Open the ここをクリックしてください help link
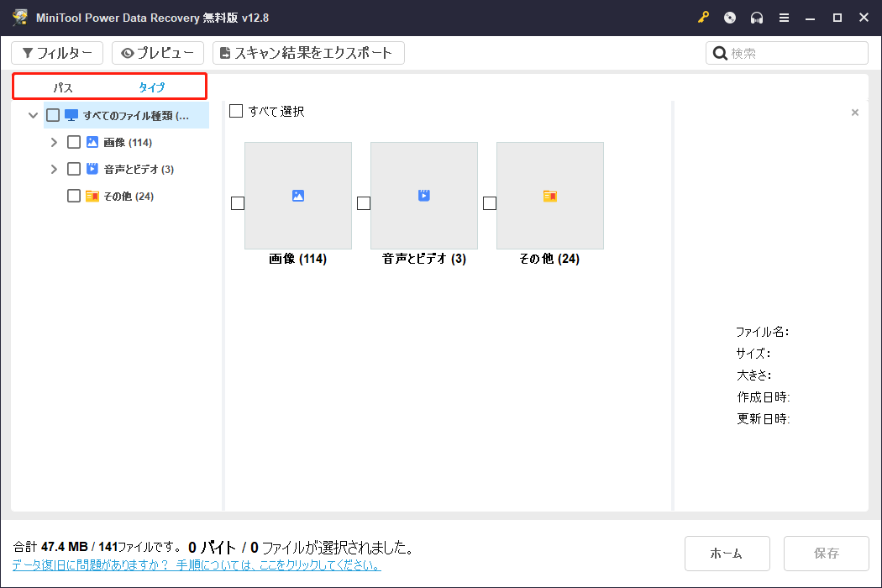The image size is (882, 588). coord(320,564)
